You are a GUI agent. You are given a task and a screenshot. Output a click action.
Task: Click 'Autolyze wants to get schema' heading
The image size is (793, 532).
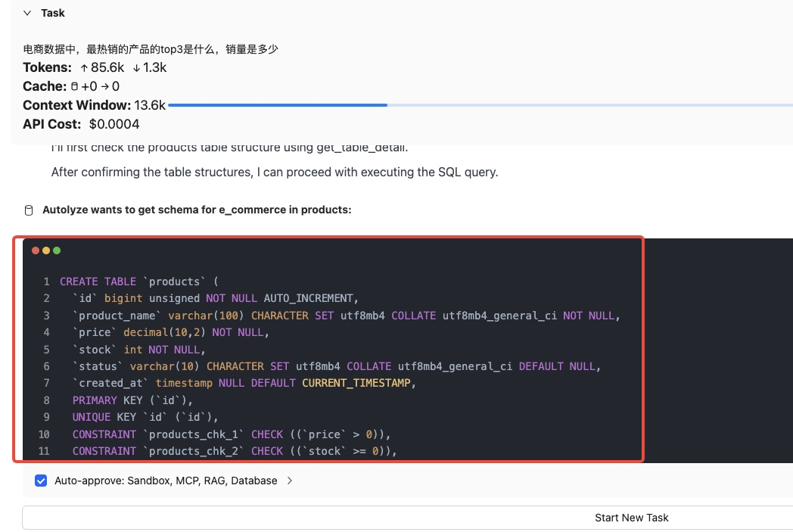coord(197,210)
